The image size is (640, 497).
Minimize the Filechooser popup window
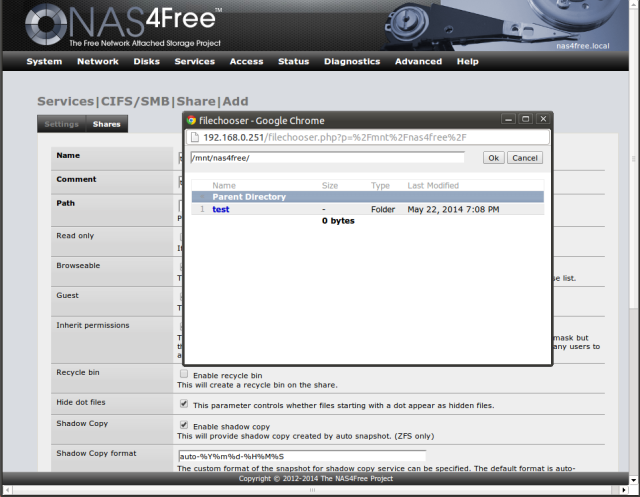pos(508,119)
